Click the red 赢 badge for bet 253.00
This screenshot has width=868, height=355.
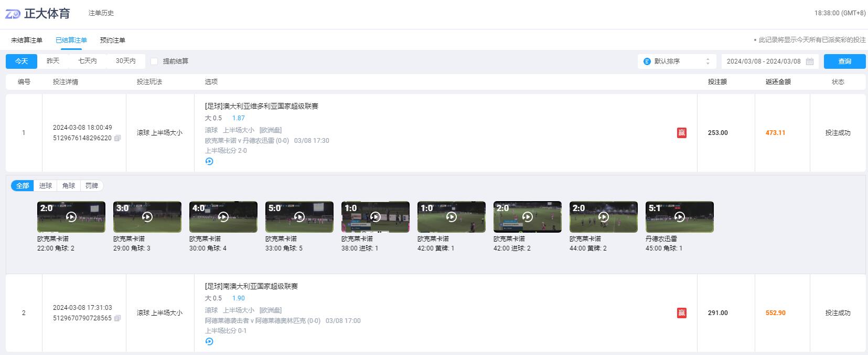(x=682, y=133)
